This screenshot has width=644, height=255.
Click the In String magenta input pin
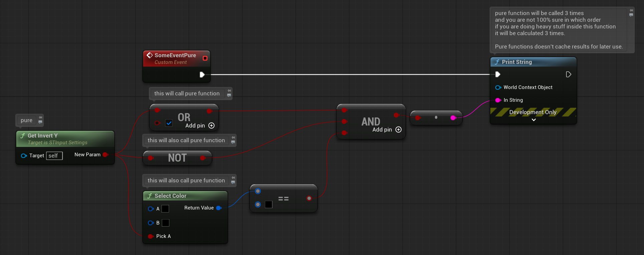click(x=498, y=100)
